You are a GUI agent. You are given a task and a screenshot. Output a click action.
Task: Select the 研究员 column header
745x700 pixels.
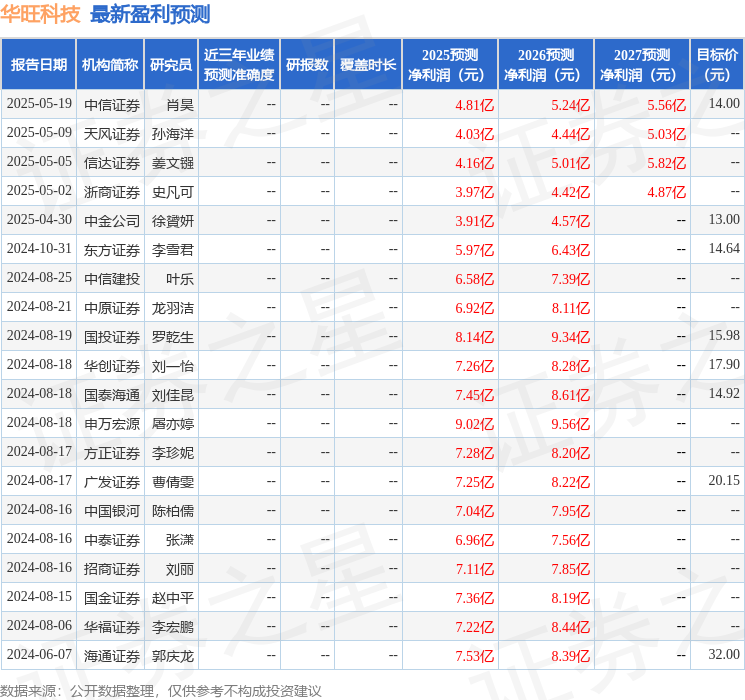[171, 64]
